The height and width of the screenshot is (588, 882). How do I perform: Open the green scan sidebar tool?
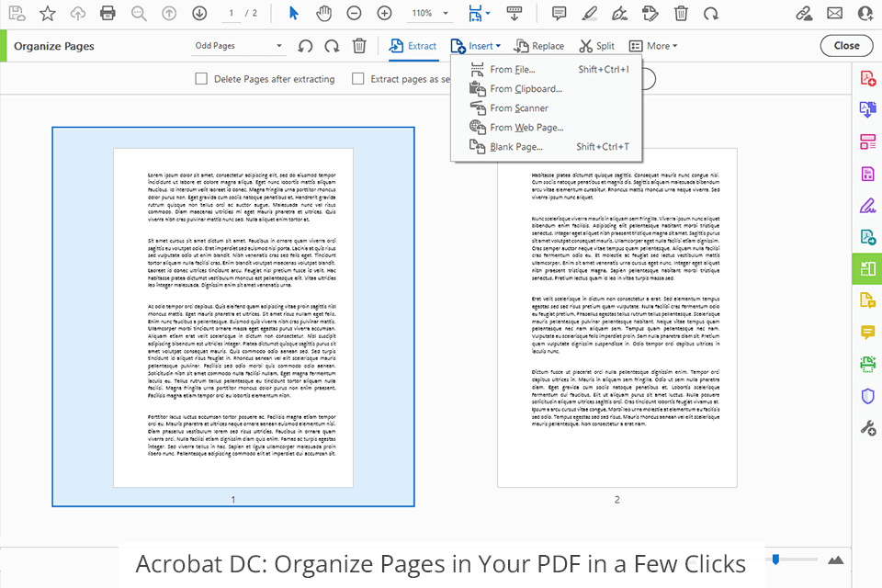867,364
